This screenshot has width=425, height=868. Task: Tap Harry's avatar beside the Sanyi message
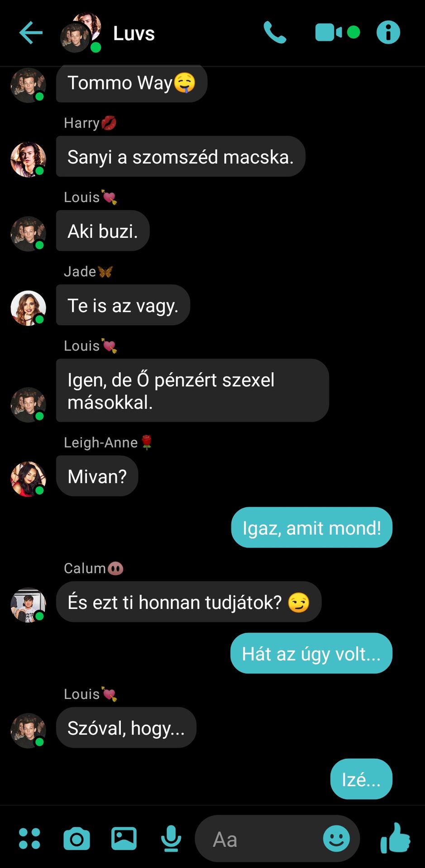pos(28,160)
